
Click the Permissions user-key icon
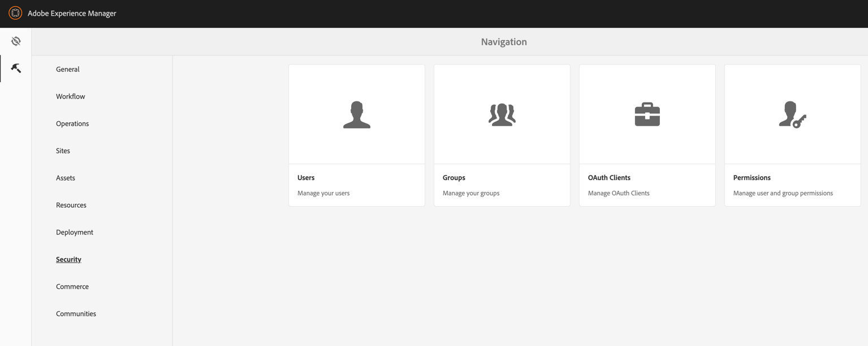(793, 115)
